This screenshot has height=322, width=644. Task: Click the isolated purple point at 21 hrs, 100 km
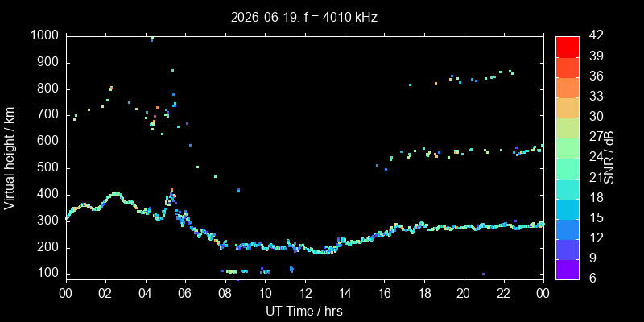484,274
